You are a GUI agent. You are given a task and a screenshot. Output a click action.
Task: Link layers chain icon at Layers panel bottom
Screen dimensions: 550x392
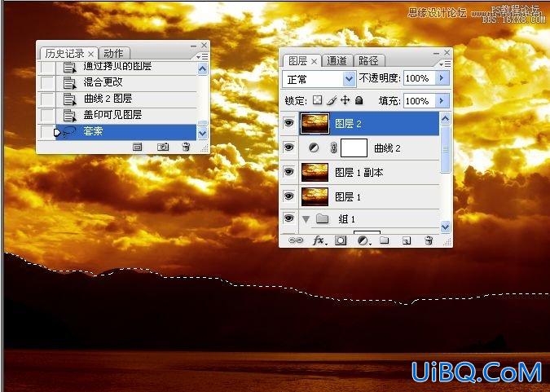click(296, 240)
